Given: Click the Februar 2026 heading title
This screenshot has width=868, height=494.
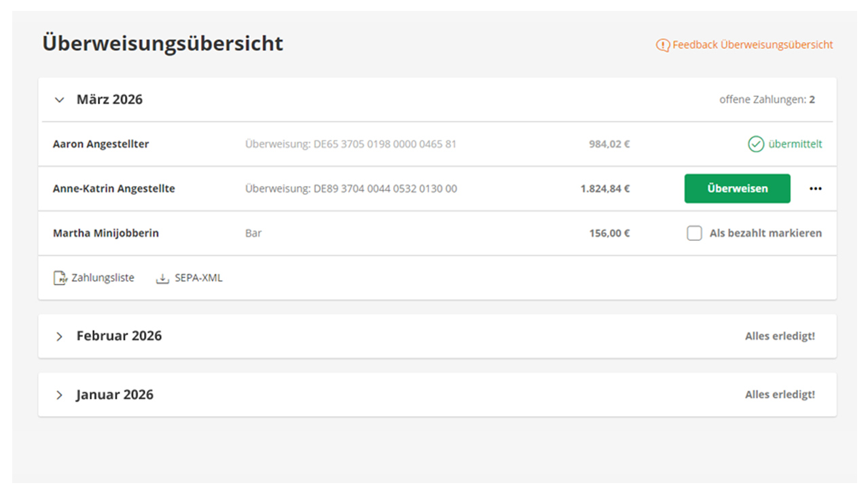Looking at the screenshot, I should pos(119,336).
